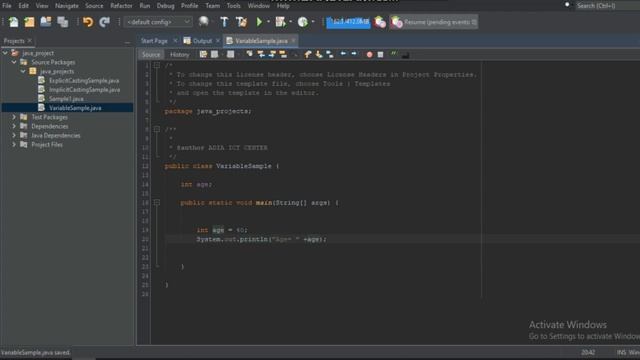Click the New Project toolbar icon

29,22
